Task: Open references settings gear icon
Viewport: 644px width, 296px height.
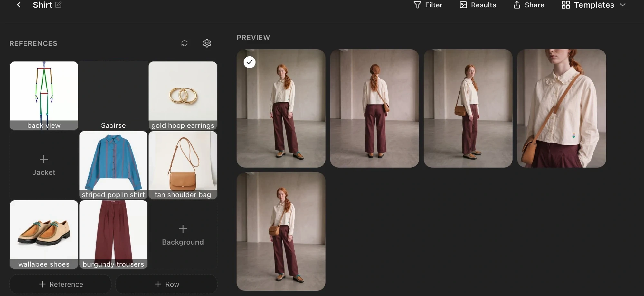Action: tap(207, 43)
